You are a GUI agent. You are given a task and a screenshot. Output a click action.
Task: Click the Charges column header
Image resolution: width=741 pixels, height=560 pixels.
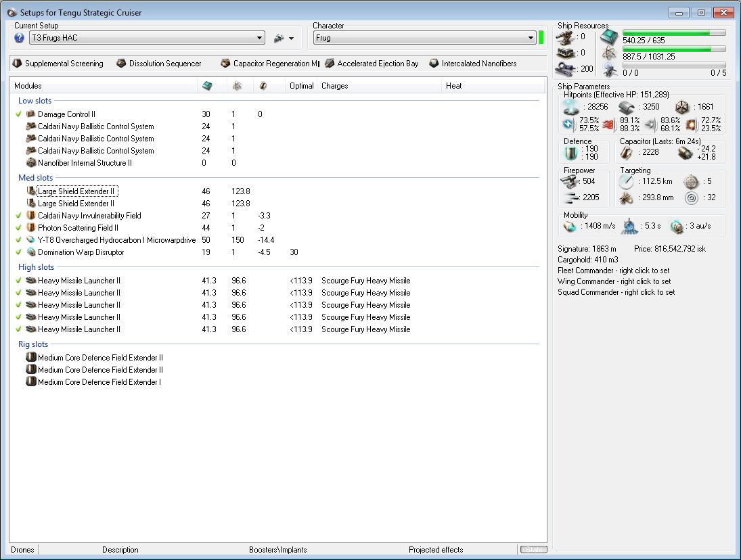click(x=380, y=86)
